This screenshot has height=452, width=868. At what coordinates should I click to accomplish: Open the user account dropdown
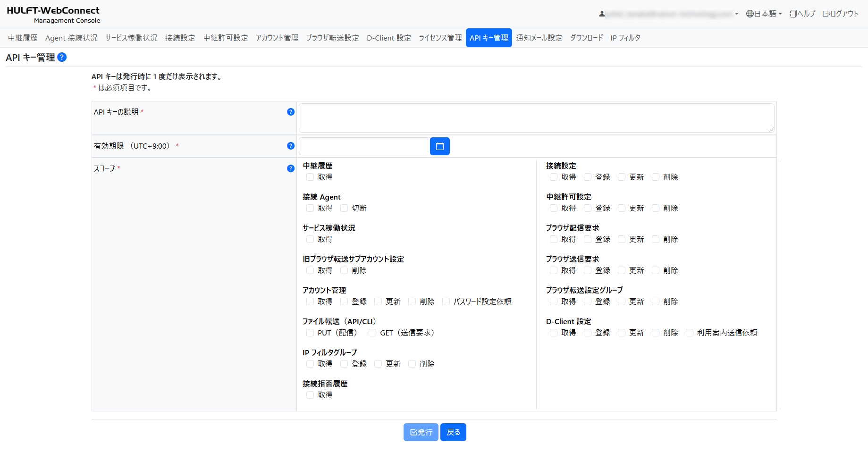(668, 14)
